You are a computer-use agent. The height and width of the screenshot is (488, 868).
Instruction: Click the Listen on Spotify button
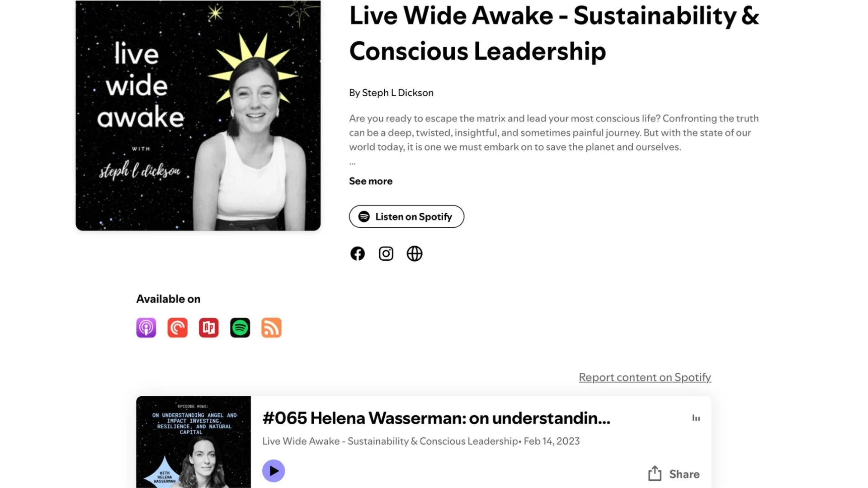[x=406, y=216]
